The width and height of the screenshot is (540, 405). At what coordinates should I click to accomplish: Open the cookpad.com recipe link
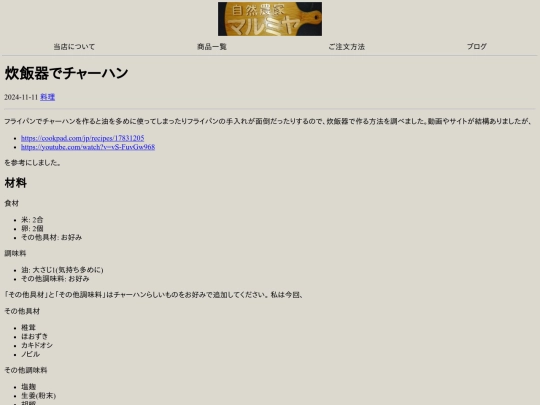pyautogui.click(x=83, y=138)
